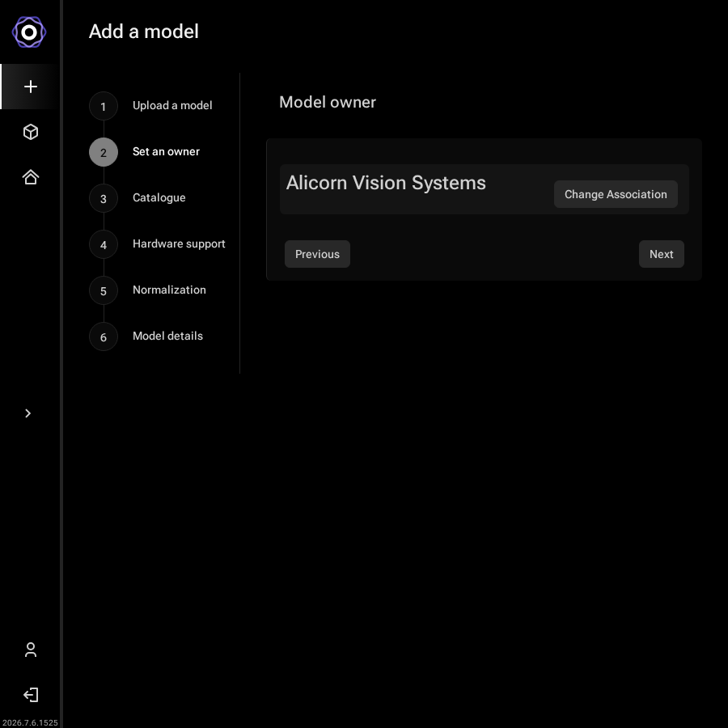Select step 2 circle
This screenshot has height=728, width=728.
tap(104, 152)
